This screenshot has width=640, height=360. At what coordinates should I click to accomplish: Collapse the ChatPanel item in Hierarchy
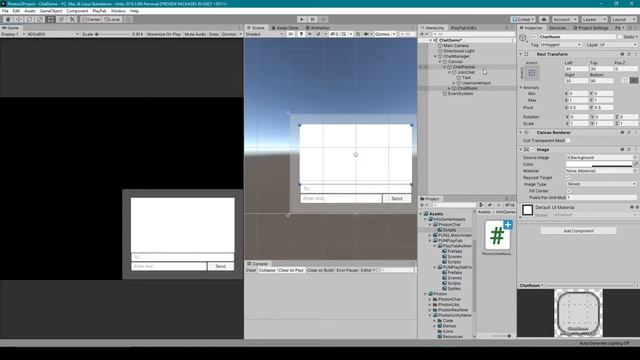pyautogui.click(x=444, y=67)
